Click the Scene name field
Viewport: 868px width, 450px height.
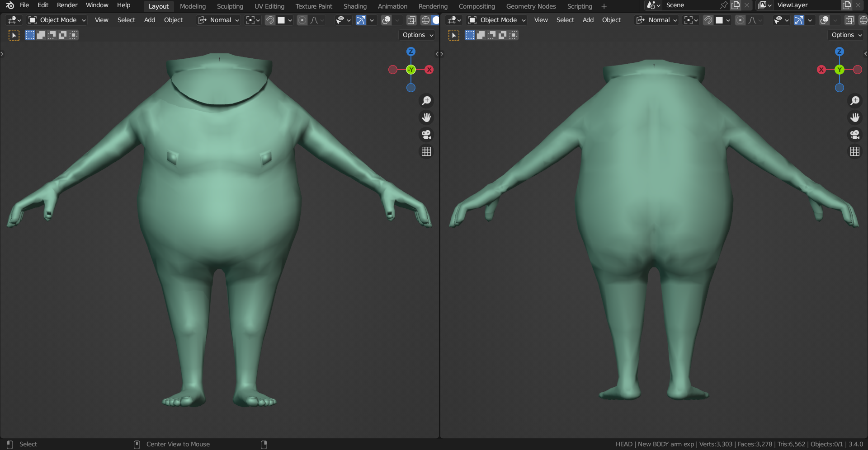691,5
